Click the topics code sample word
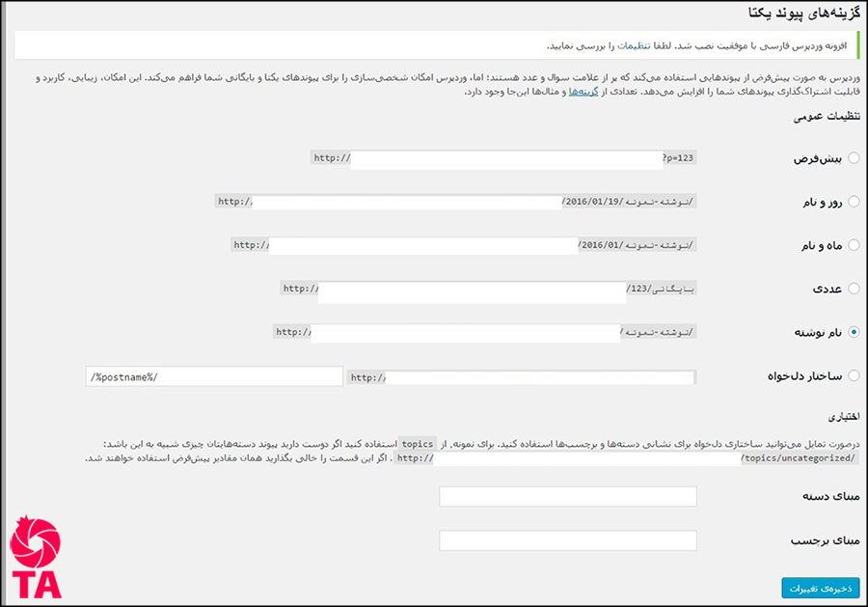This screenshot has width=868, height=607. [419, 443]
